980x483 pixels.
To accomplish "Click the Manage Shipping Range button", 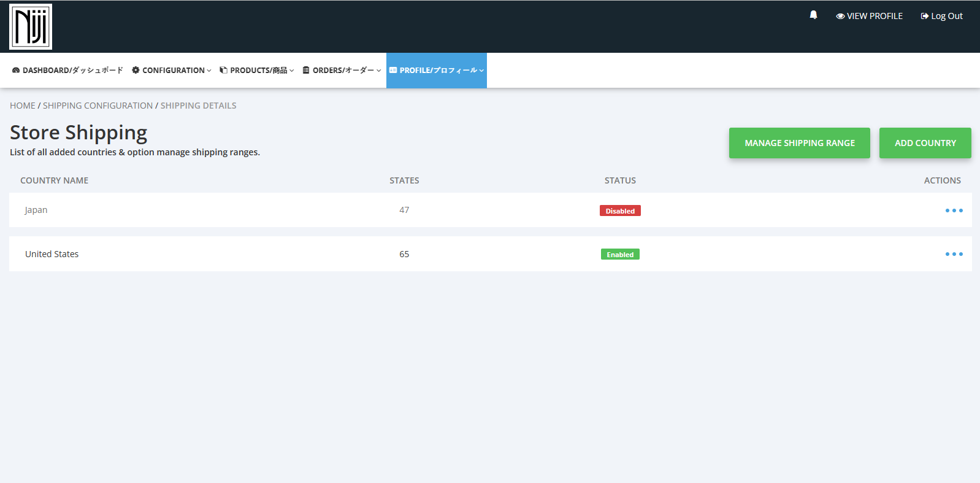I will click(799, 143).
